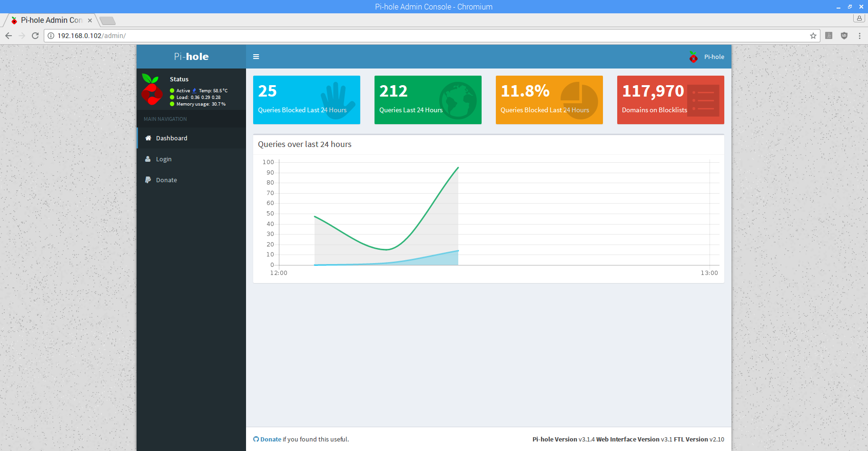The width and height of the screenshot is (868, 451).
Task: Click the peak of the green query line
Action: coord(458,167)
